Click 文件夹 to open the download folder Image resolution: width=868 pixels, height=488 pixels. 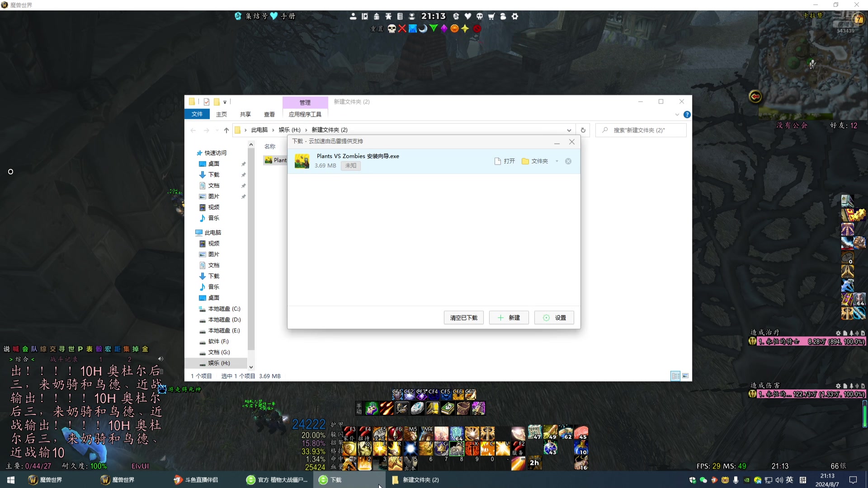click(x=535, y=161)
